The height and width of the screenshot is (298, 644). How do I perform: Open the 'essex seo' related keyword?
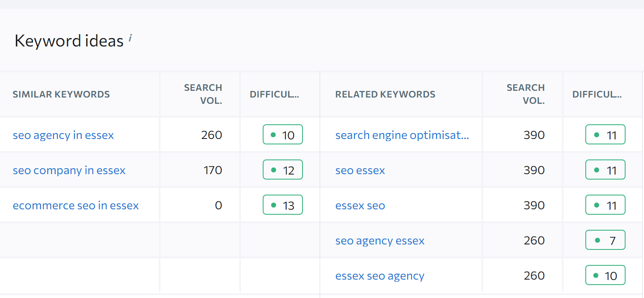pos(360,206)
